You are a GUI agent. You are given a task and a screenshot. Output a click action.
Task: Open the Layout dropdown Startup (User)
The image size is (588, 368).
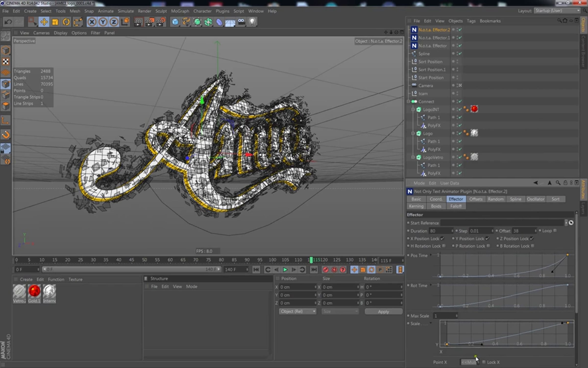[557, 11]
